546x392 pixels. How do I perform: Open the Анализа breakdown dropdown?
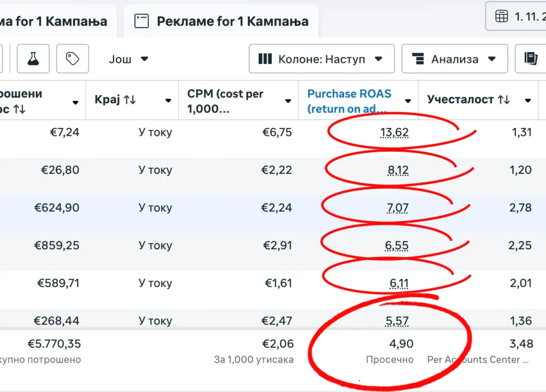454,59
